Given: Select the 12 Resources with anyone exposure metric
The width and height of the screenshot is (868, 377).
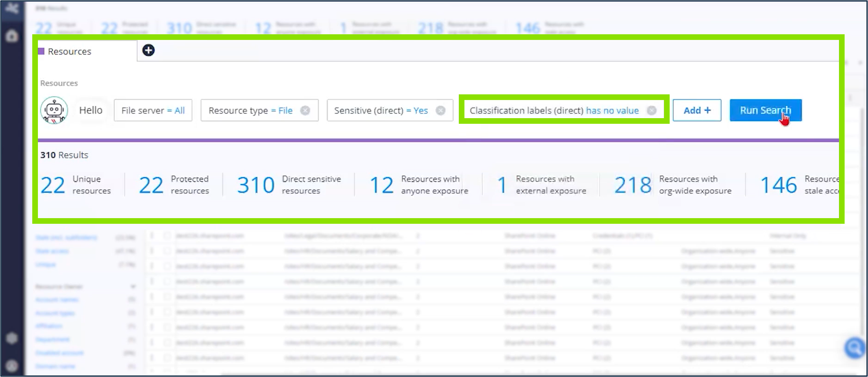Looking at the screenshot, I should click(x=419, y=185).
